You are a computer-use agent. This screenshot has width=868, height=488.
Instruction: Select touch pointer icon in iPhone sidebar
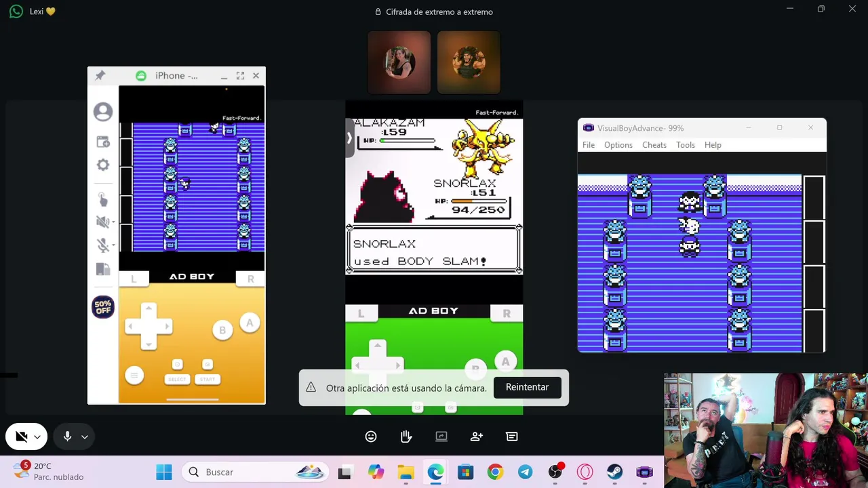click(103, 199)
